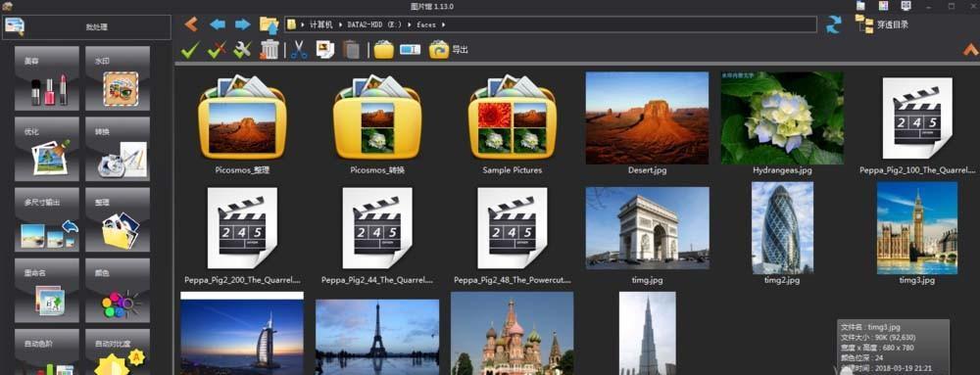Open the 美容 beauty tool
Image resolution: width=980 pixels, height=375 pixels.
(x=47, y=78)
